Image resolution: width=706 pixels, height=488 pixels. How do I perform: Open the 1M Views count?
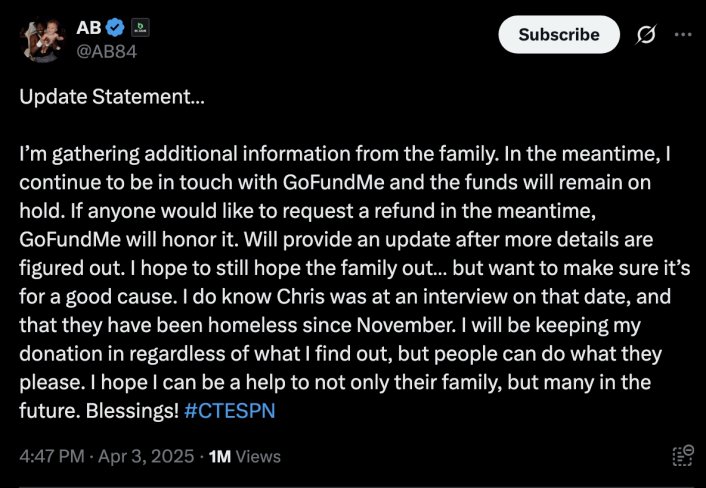tap(245, 456)
